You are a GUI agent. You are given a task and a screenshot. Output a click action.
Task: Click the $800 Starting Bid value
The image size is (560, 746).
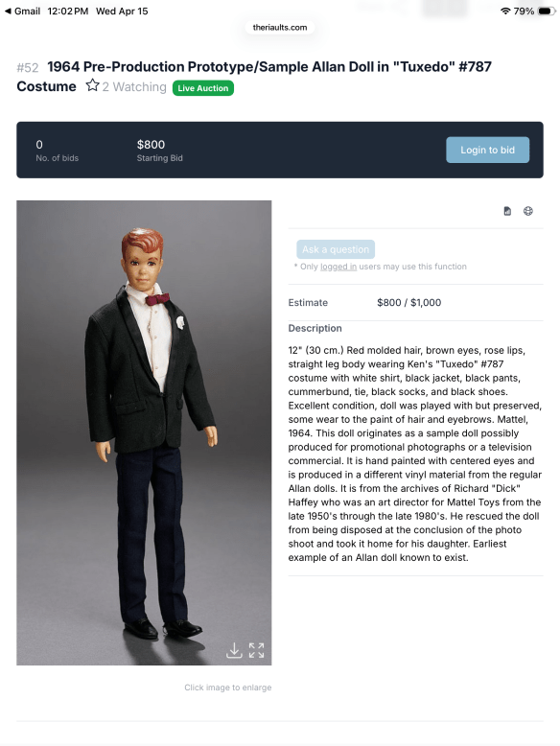click(x=151, y=145)
